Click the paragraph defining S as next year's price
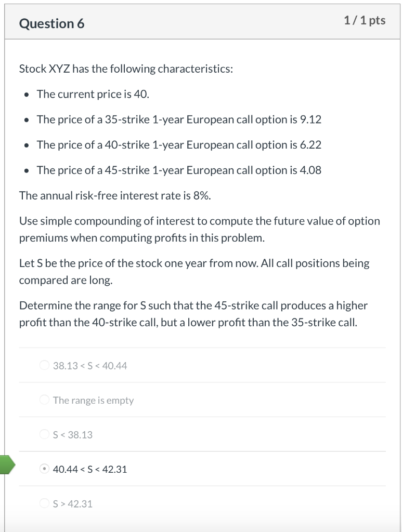Image resolution: width=402 pixels, height=532 pixels. [x=194, y=271]
